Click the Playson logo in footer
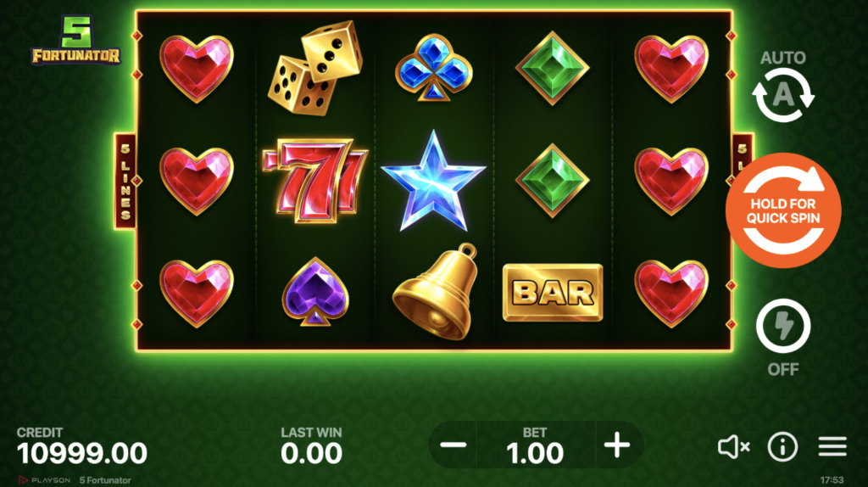The image size is (868, 487). click(45, 480)
